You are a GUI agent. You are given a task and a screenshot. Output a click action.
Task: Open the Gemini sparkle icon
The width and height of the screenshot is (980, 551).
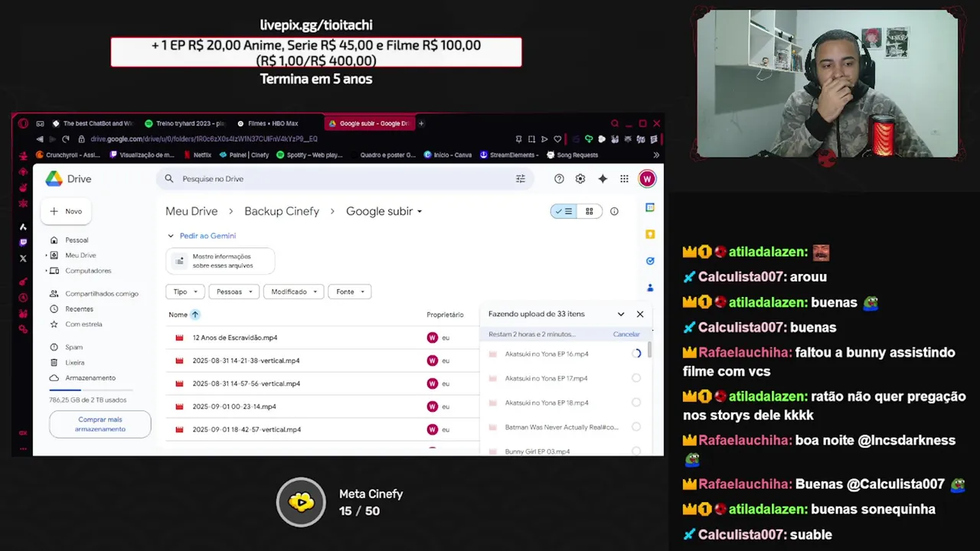603,178
